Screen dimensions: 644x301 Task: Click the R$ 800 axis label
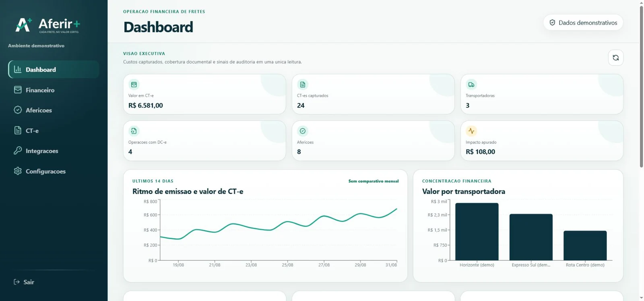click(151, 202)
